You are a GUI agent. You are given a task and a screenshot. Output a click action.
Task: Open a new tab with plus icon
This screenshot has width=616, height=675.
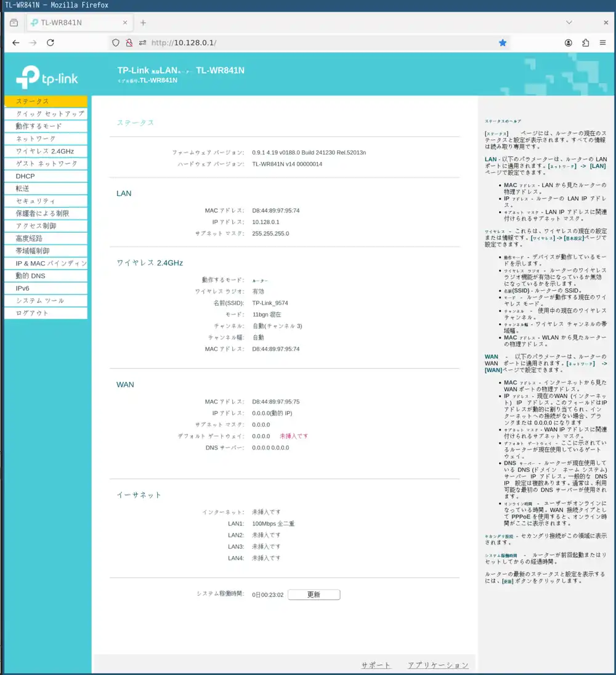click(x=144, y=22)
